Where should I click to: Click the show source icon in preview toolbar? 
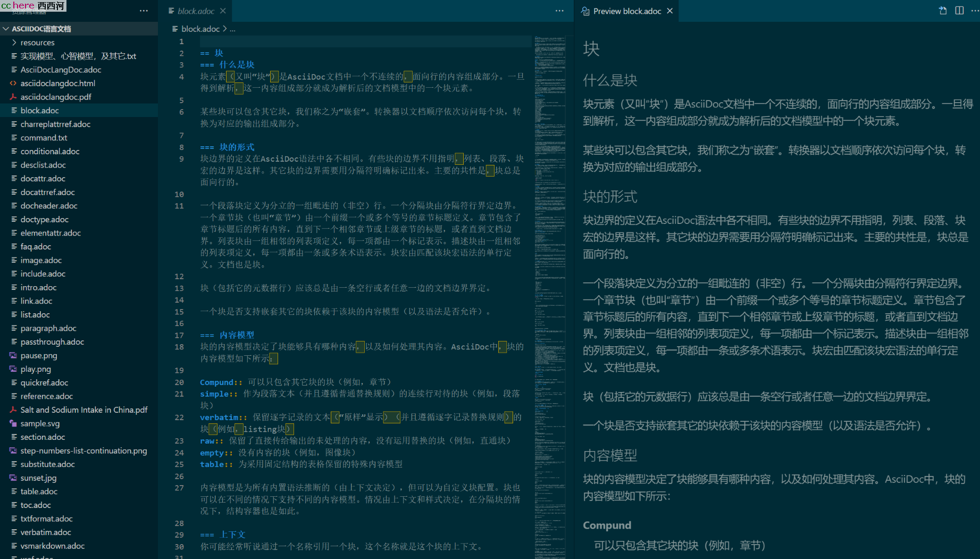(x=943, y=11)
